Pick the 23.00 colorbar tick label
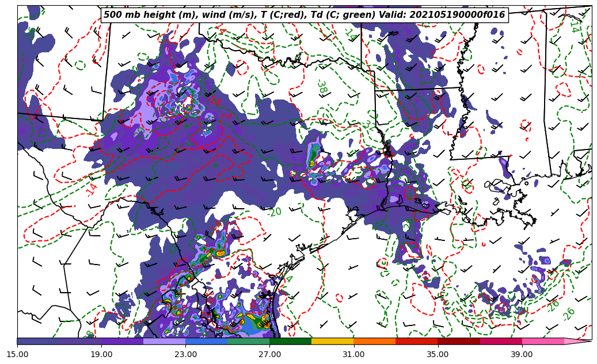The image size is (597, 364). pyautogui.click(x=185, y=355)
